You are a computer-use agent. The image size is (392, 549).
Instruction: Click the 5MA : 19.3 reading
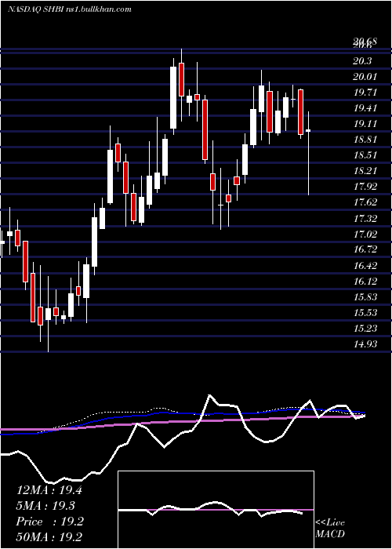(x=45, y=506)
